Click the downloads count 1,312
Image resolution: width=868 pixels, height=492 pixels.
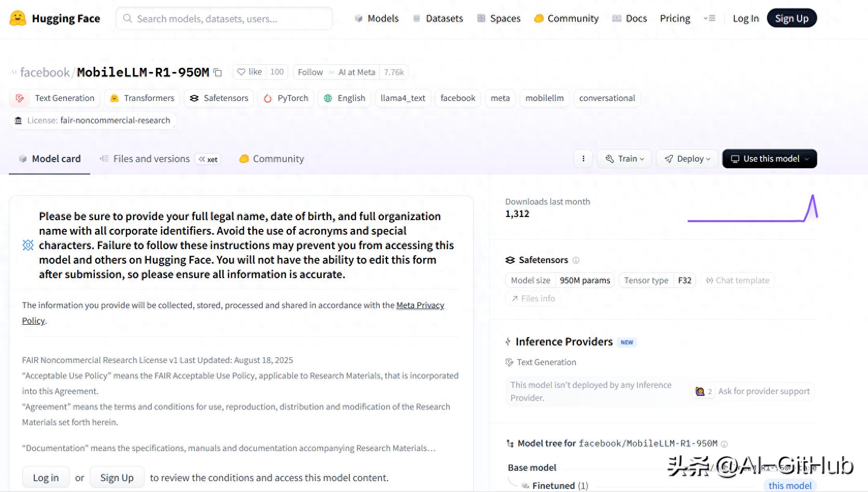click(517, 214)
